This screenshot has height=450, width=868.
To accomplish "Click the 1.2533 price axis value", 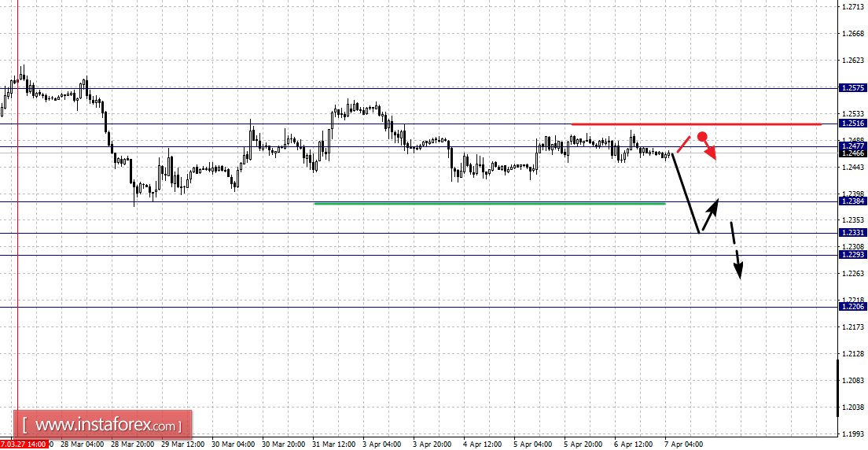I will coord(852,113).
